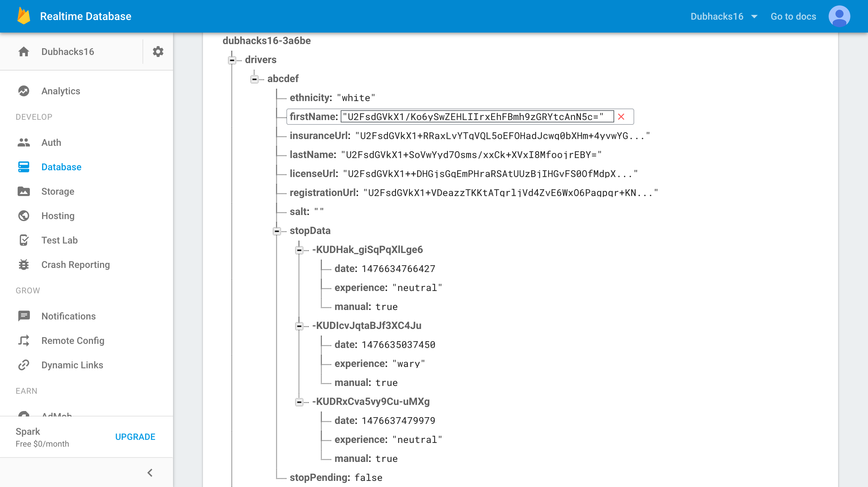
Task: Click into the firstName value field
Action: [x=477, y=117]
